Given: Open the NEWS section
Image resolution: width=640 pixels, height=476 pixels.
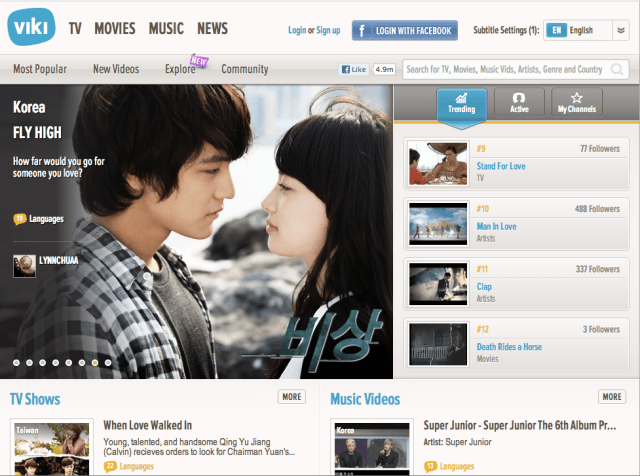Looking at the screenshot, I should coord(213,29).
